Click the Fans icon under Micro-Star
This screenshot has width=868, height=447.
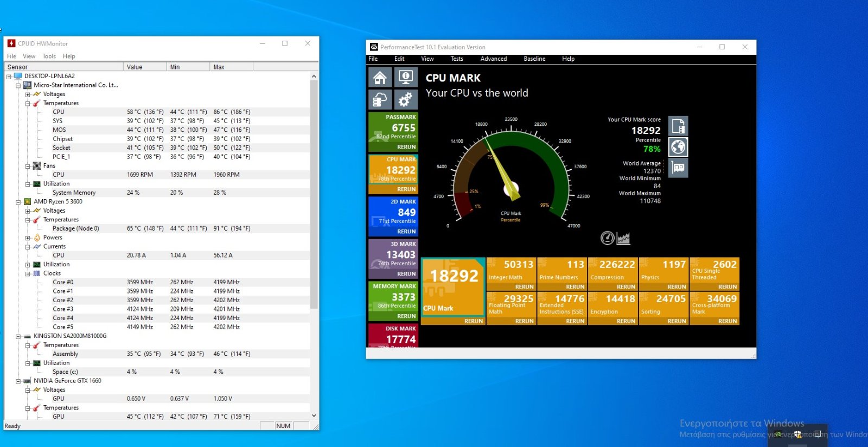(x=37, y=165)
